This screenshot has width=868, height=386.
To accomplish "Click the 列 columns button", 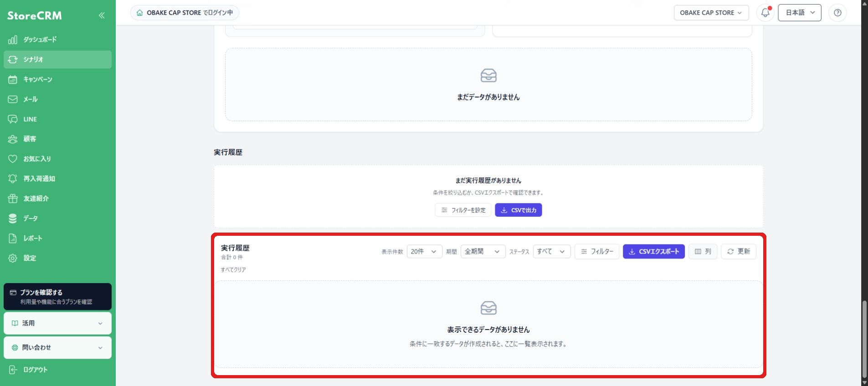I will (703, 251).
